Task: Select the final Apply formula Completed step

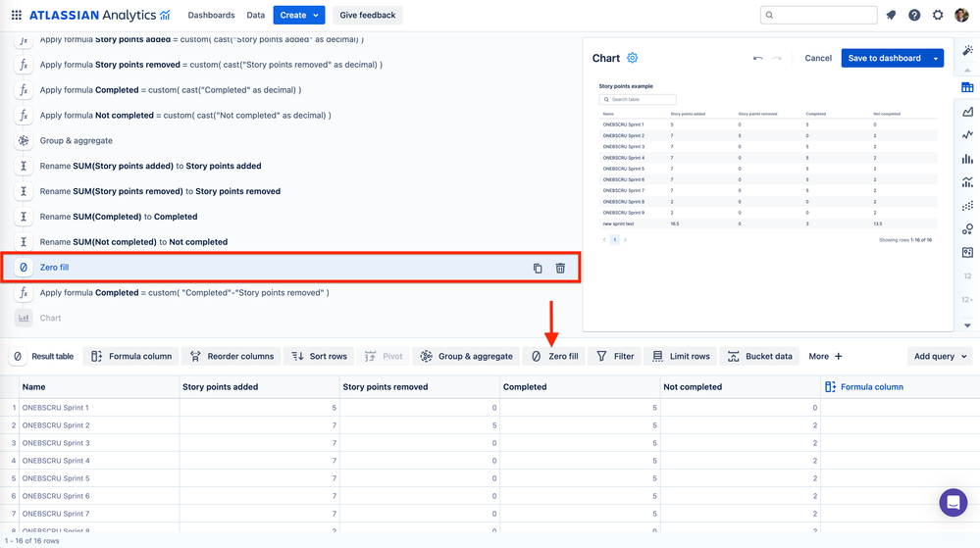Action: [x=184, y=292]
